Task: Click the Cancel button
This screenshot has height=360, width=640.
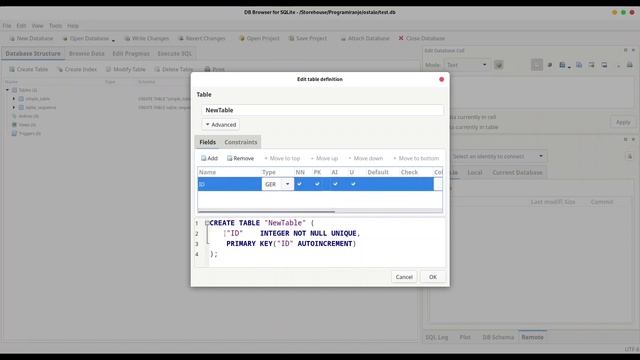Action: point(404,277)
